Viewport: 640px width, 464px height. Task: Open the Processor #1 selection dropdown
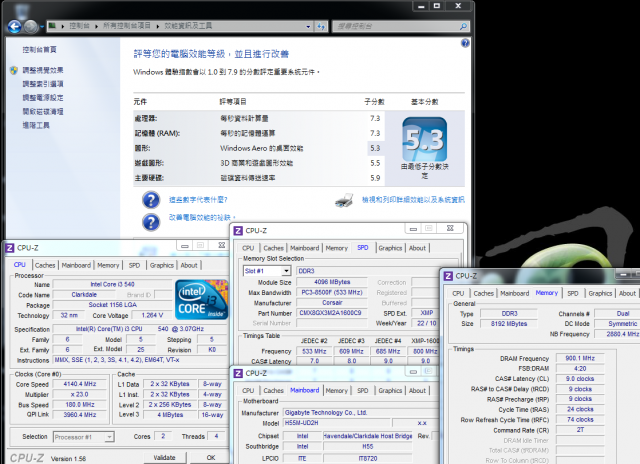[109, 437]
